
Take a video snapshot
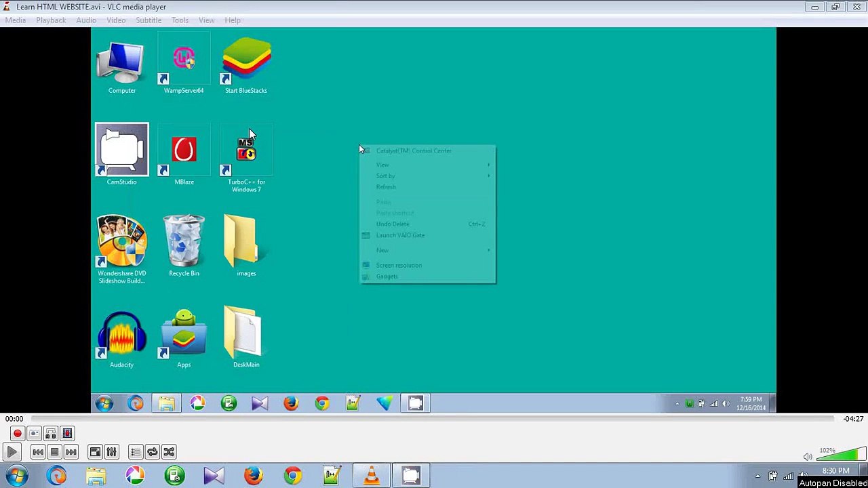coord(34,434)
